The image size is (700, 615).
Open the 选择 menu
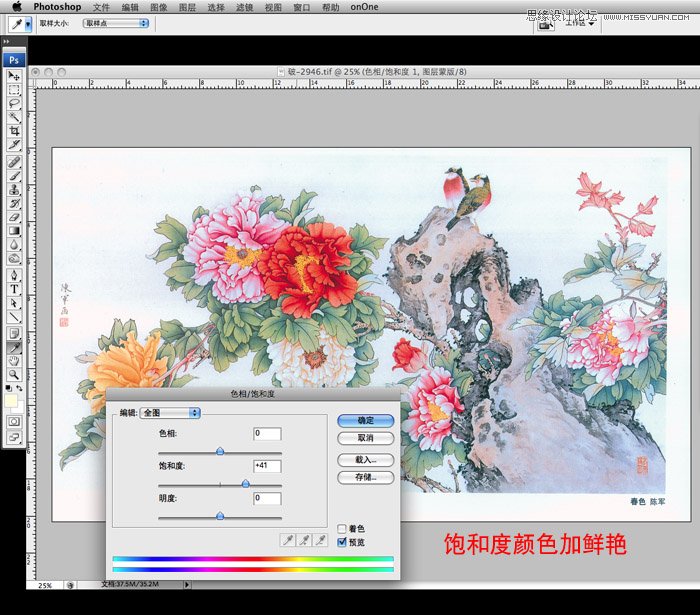point(216,7)
